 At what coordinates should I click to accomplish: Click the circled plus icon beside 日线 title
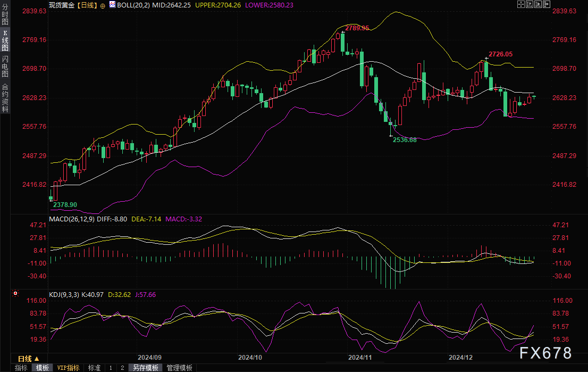click(x=102, y=4)
